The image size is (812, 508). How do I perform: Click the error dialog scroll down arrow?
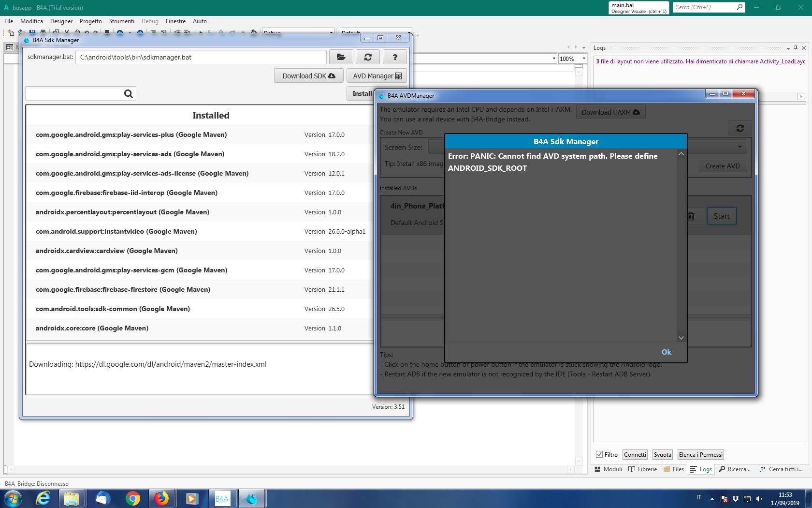tap(681, 338)
